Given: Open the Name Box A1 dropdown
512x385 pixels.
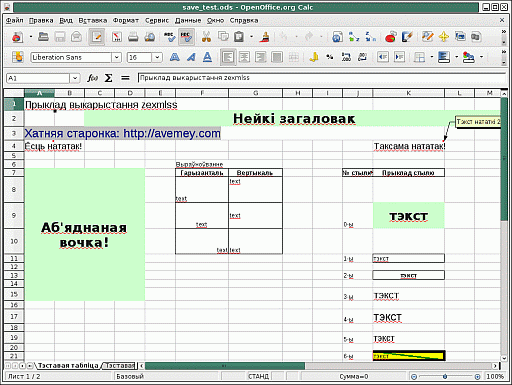Looking at the screenshot, I should point(75,78).
